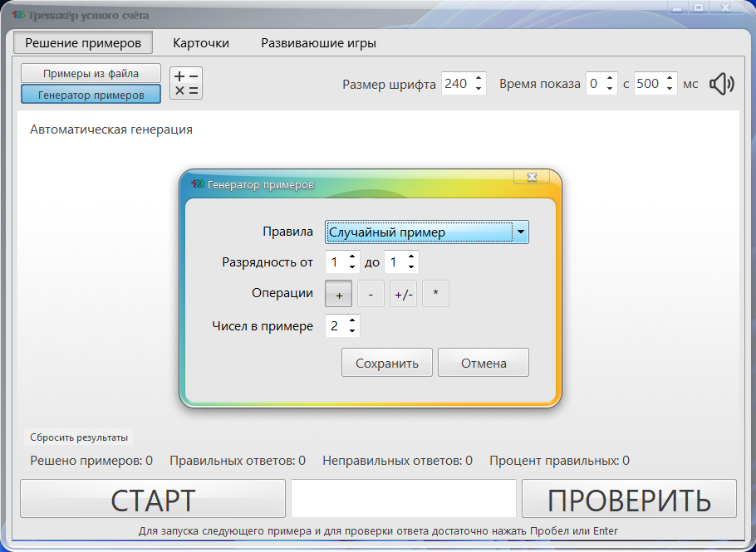Mute the sound using the speaker icon

tap(721, 83)
